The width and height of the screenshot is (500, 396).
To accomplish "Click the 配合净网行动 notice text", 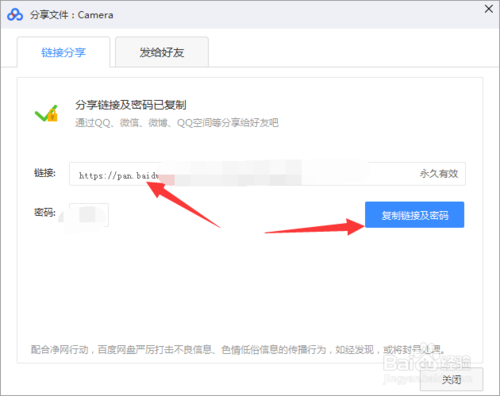I will point(237,349).
